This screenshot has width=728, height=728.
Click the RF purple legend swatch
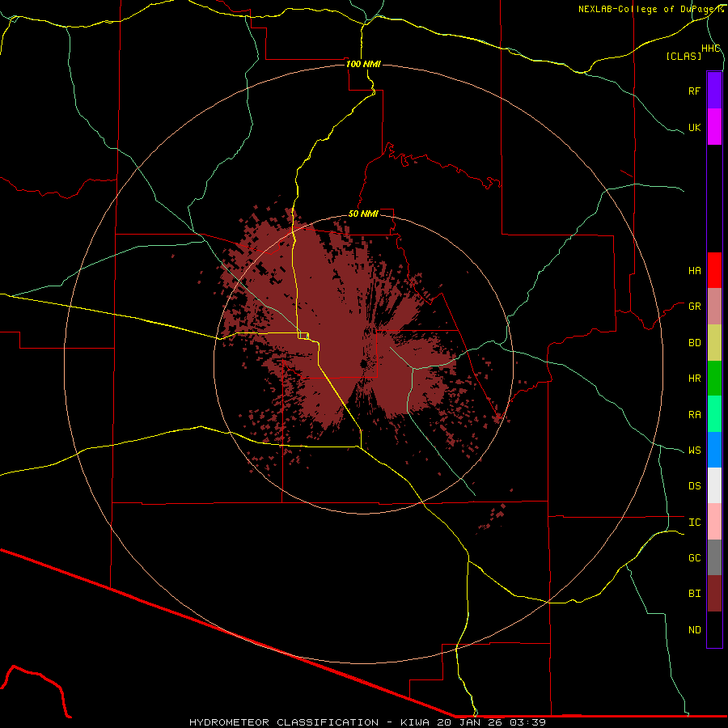[714, 91]
